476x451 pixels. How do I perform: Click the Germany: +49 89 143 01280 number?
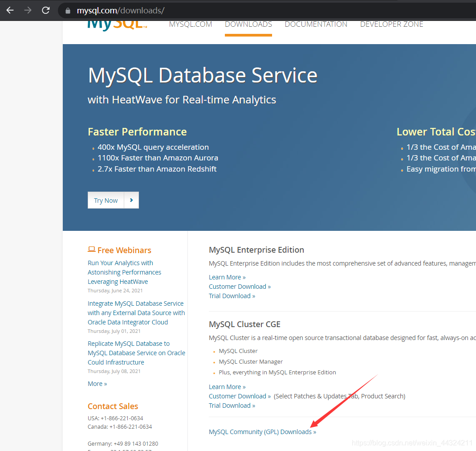(122, 444)
